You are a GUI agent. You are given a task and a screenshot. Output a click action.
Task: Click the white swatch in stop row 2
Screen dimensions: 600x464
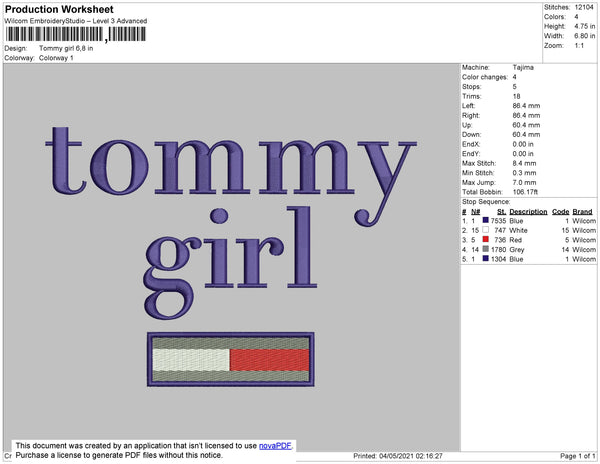pos(486,230)
